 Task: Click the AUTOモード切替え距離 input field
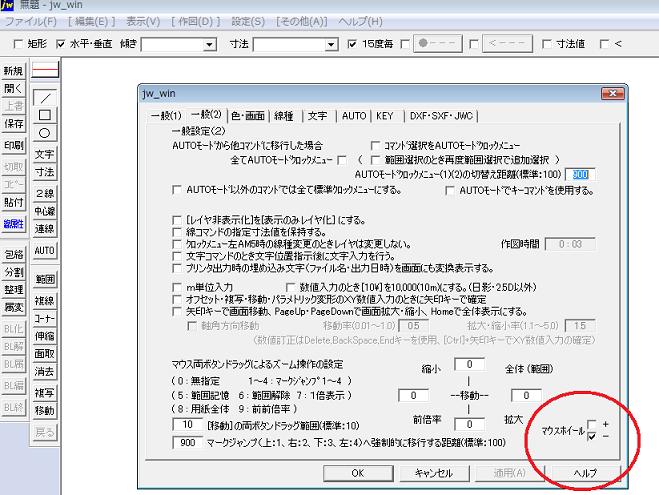(x=580, y=174)
